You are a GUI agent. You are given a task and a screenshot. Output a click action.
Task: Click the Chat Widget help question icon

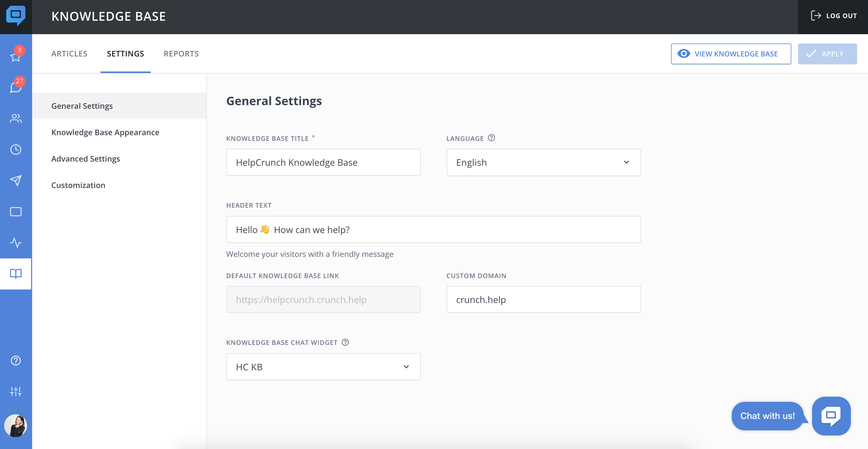click(x=345, y=342)
